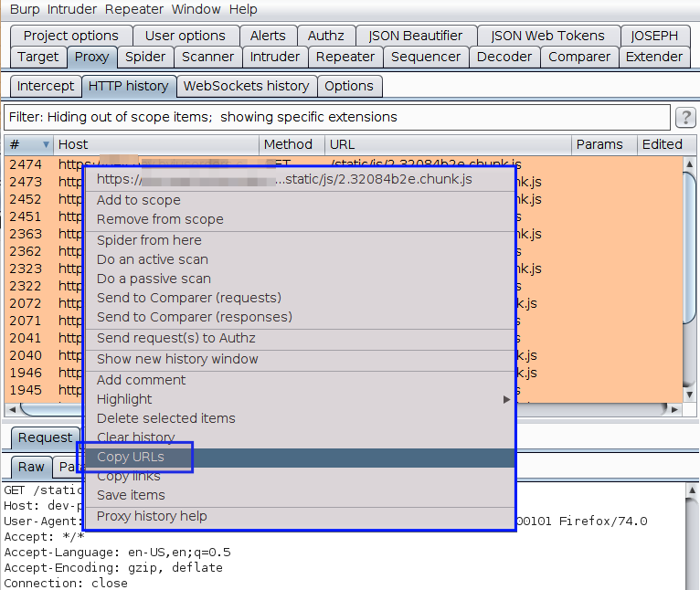Sort by the # column arrow
The image size is (700, 590).
click(46, 144)
